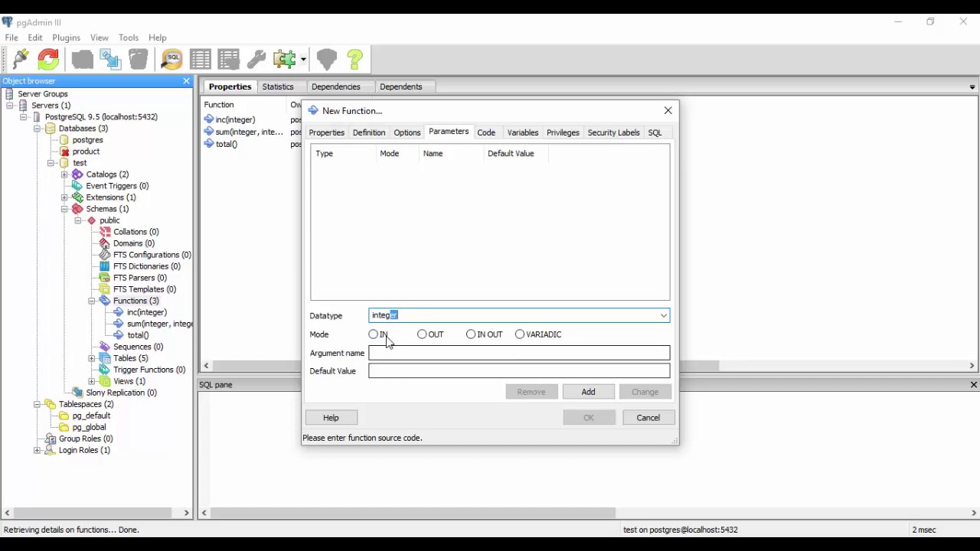Close the SQL pane

point(973,385)
